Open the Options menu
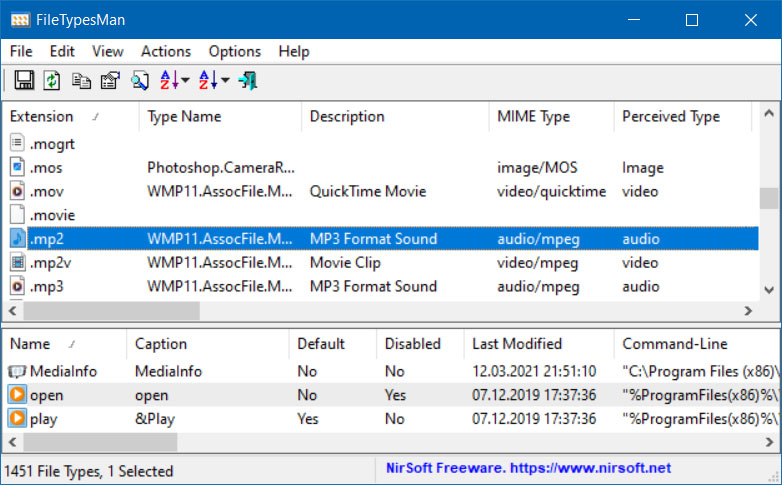Image resolution: width=782 pixels, height=485 pixels. tap(234, 51)
